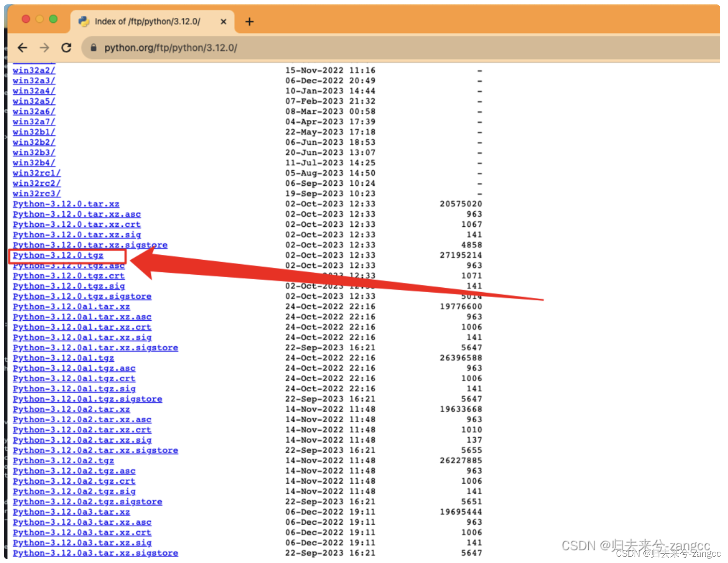
Task: Go back with the browser back arrow
Action: [x=22, y=47]
